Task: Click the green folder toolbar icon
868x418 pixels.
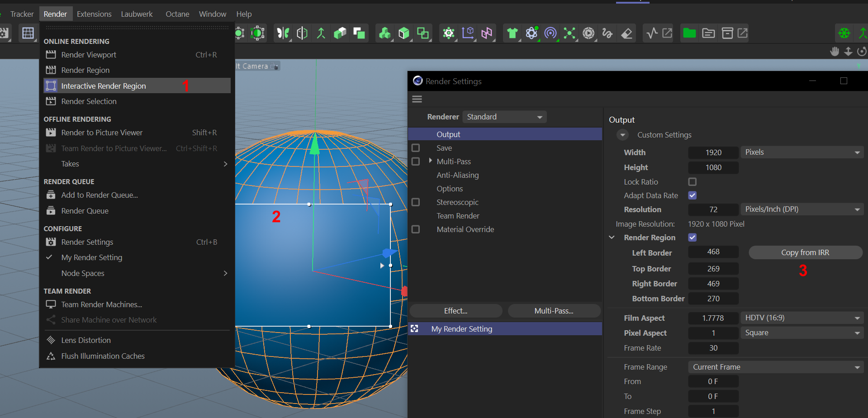Action: click(x=689, y=33)
